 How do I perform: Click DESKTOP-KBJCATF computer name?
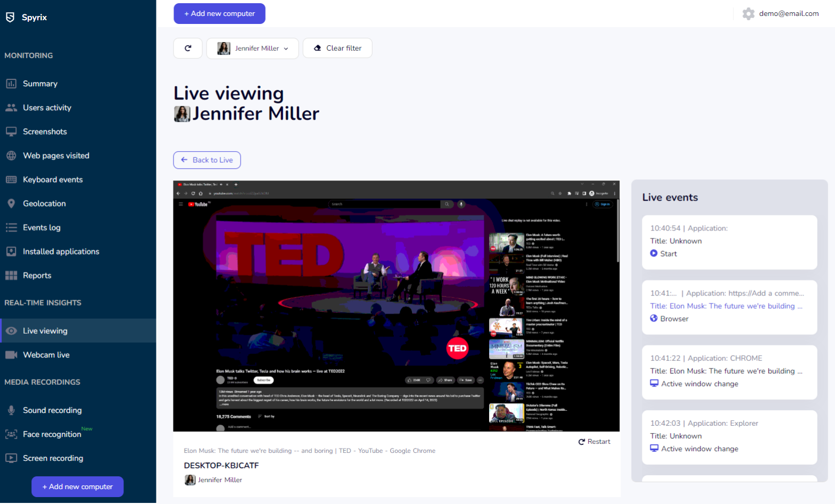click(221, 465)
